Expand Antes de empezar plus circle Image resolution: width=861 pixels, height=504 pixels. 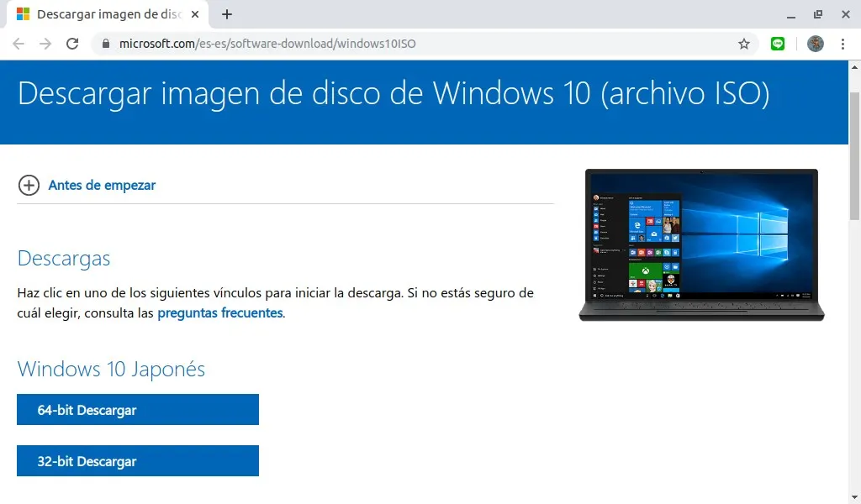tap(29, 186)
